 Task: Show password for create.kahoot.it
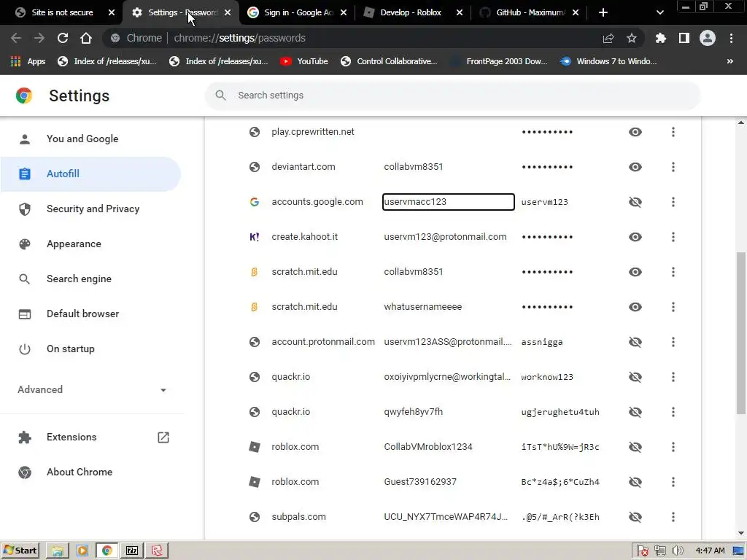point(635,237)
